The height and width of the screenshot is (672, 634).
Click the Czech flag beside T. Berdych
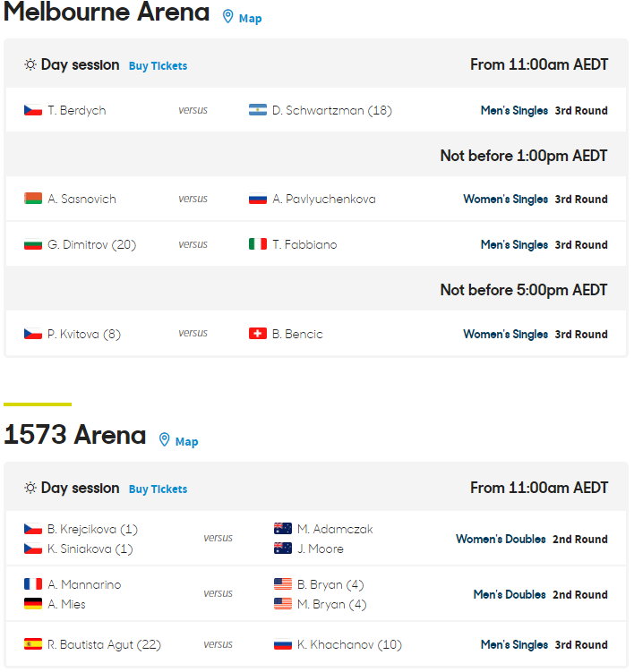point(33,111)
